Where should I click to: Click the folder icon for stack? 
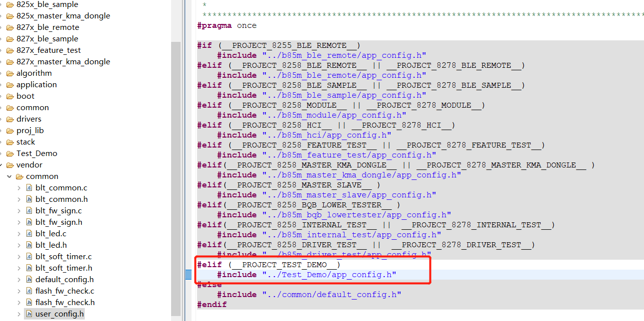pyautogui.click(x=10, y=142)
